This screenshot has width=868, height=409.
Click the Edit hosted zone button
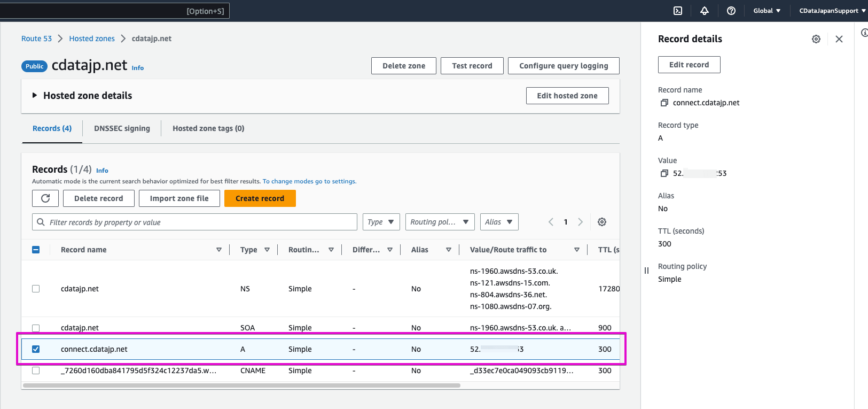[567, 96]
